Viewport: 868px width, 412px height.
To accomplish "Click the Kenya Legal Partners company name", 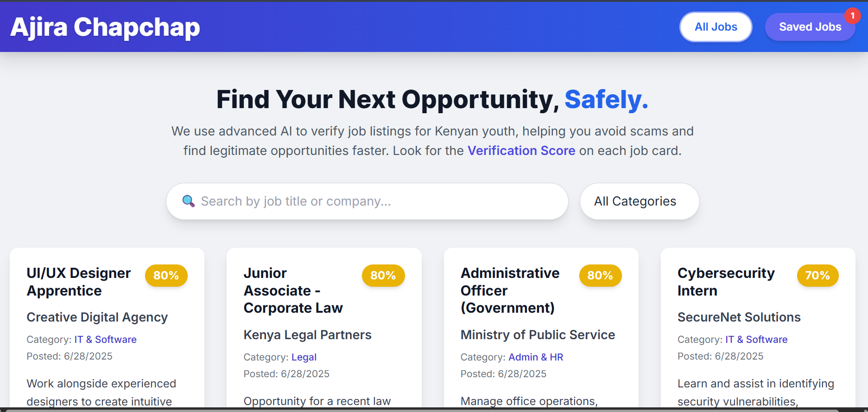I will tap(307, 335).
